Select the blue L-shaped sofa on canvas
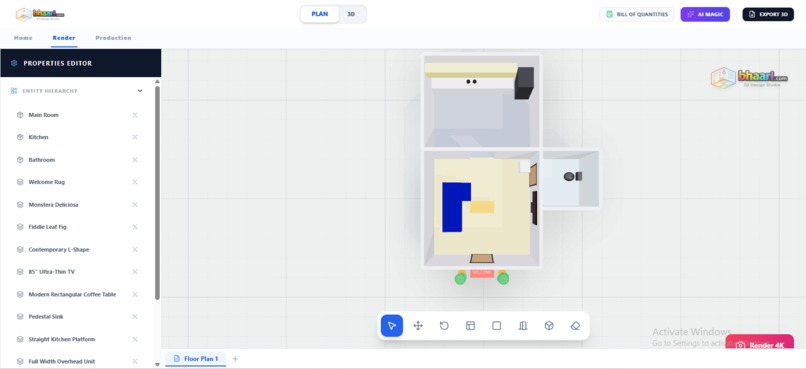Image resolution: width=806 pixels, height=369 pixels. point(452,207)
